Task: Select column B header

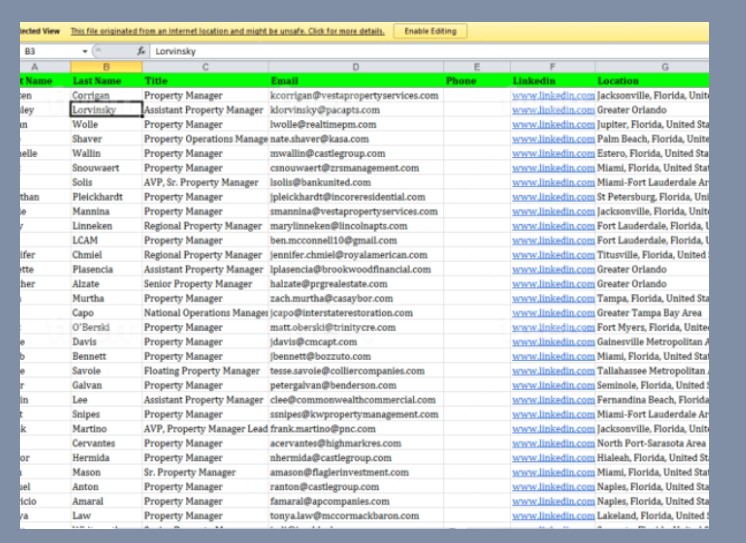Action: coord(106,67)
